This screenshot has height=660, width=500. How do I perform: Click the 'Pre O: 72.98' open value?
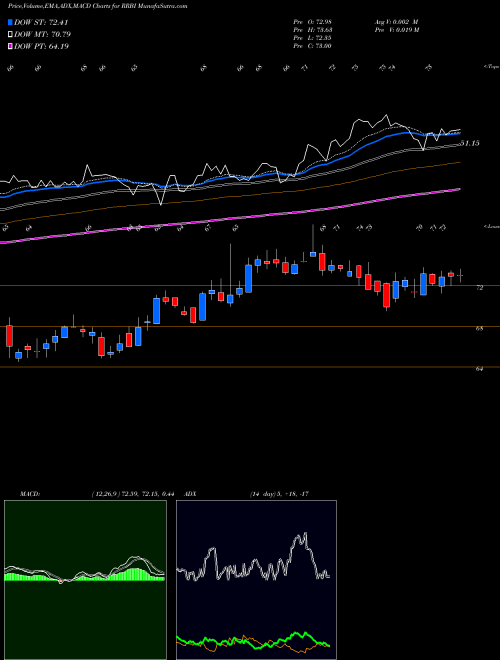coord(313,21)
